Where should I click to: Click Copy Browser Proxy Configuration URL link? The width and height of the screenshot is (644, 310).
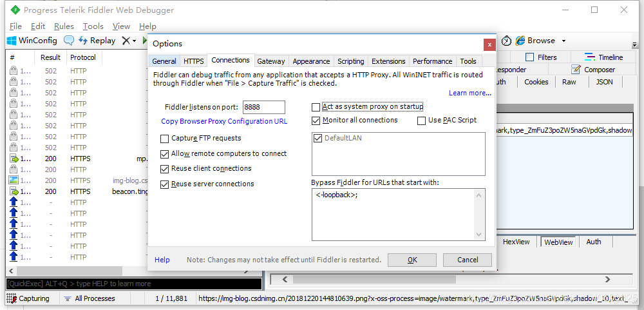(224, 121)
